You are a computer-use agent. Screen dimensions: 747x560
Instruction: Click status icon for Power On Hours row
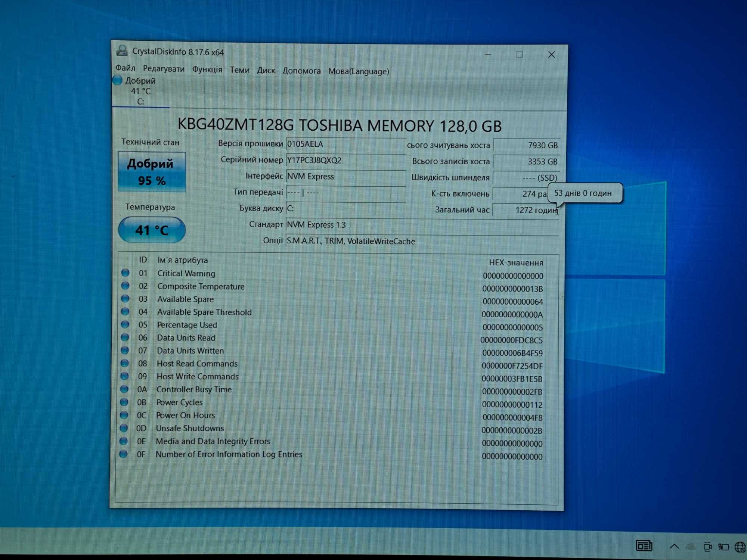click(x=124, y=415)
